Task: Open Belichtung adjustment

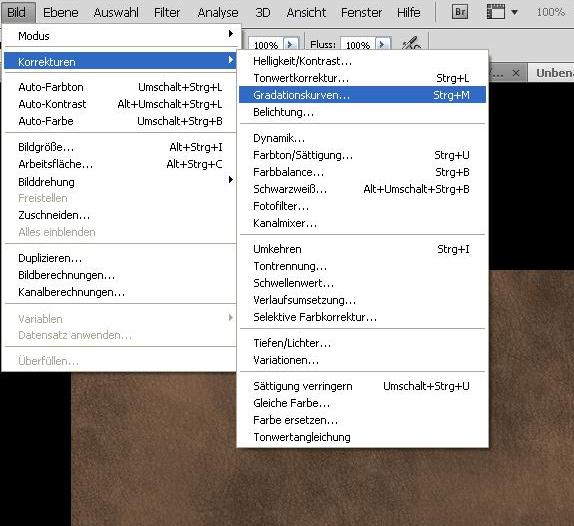Action: pos(362,112)
